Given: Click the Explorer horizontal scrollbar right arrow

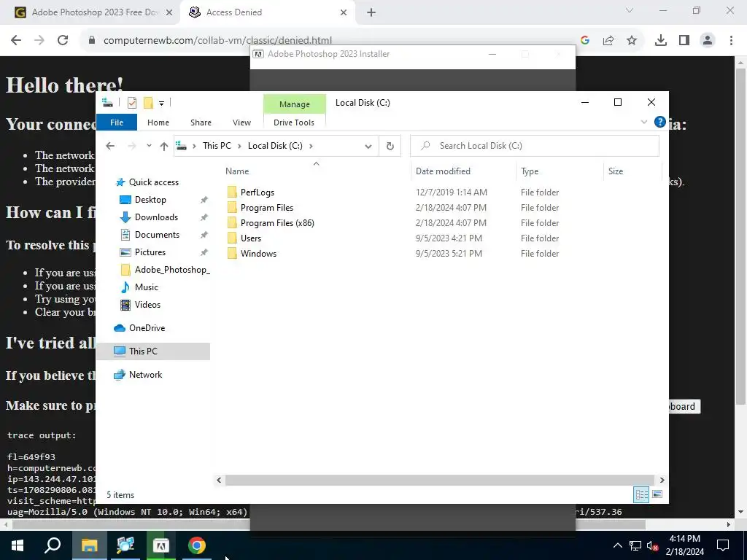Looking at the screenshot, I should 662,480.
